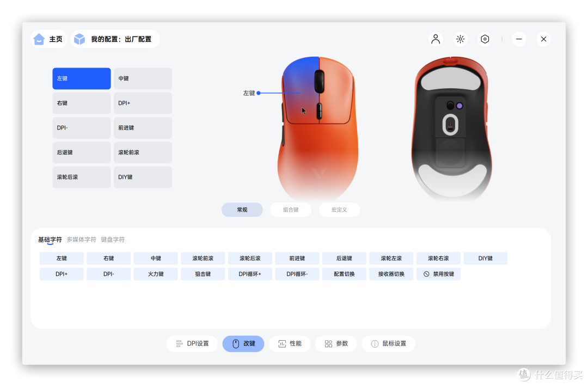
Task: Go to the DPI设置 page
Action: (x=192, y=344)
